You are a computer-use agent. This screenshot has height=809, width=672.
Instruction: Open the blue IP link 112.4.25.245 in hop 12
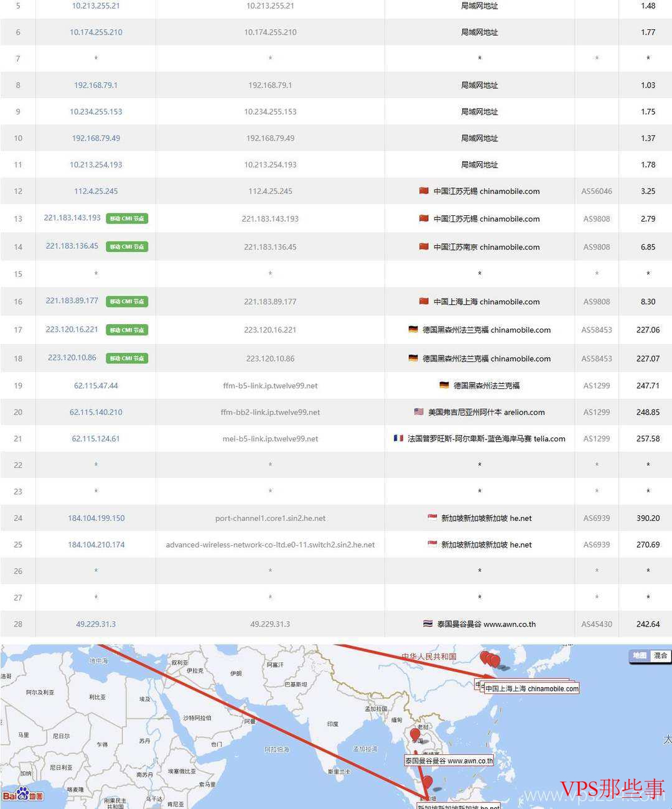[x=96, y=191]
